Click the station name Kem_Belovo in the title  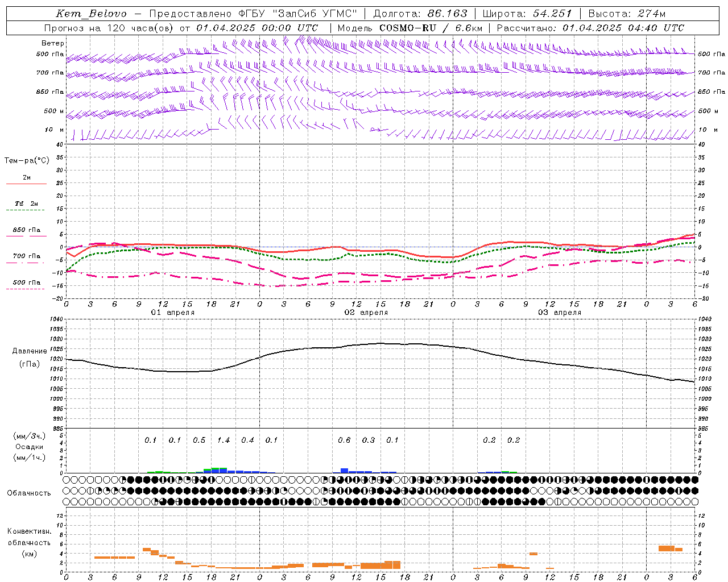tap(92, 14)
